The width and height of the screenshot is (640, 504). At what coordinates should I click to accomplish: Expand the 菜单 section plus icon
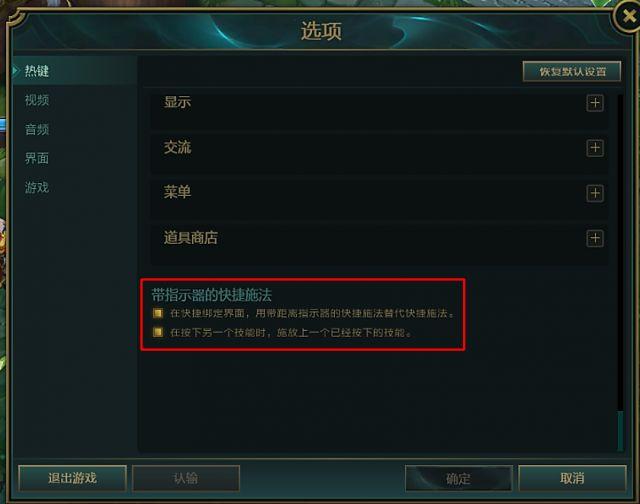point(595,193)
